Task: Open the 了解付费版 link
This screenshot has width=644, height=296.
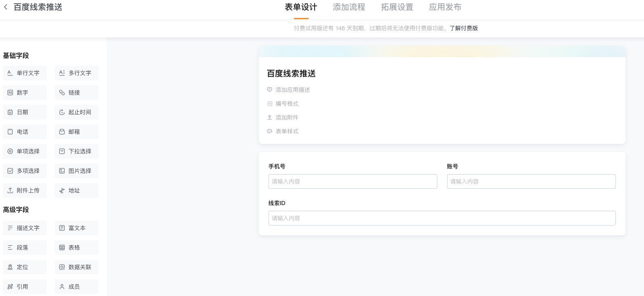Action: point(464,28)
